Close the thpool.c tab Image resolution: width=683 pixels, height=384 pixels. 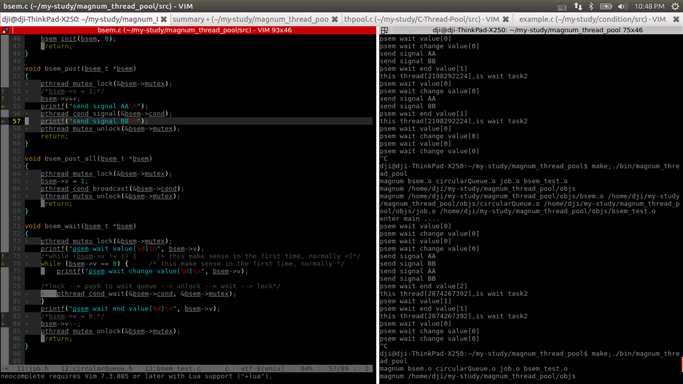tap(505, 19)
